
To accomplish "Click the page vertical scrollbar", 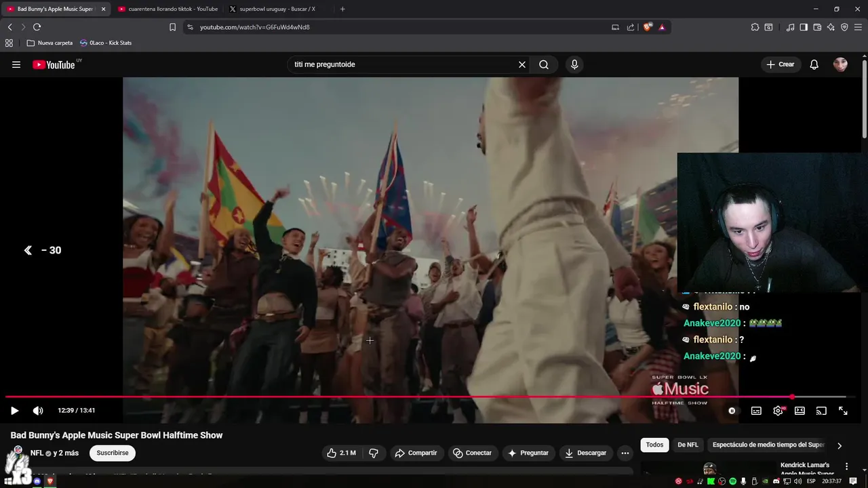I will pyautogui.click(x=865, y=98).
